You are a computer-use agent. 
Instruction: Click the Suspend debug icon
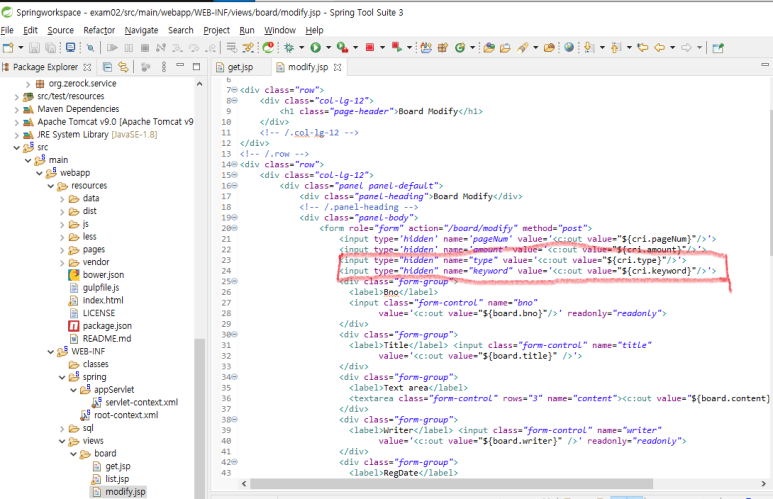129,48
